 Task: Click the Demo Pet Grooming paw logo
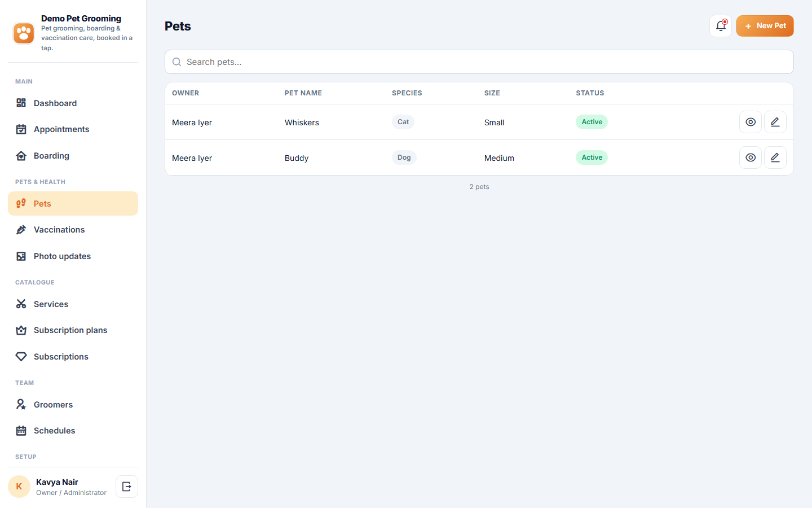click(24, 33)
